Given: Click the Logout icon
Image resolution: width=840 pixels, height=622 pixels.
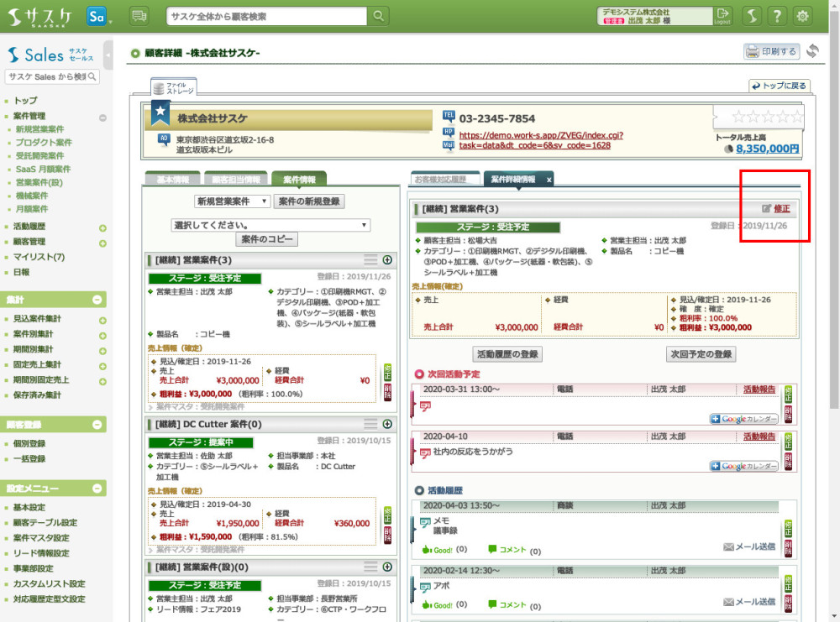Looking at the screenshot, I should click(x=722, y=16).
